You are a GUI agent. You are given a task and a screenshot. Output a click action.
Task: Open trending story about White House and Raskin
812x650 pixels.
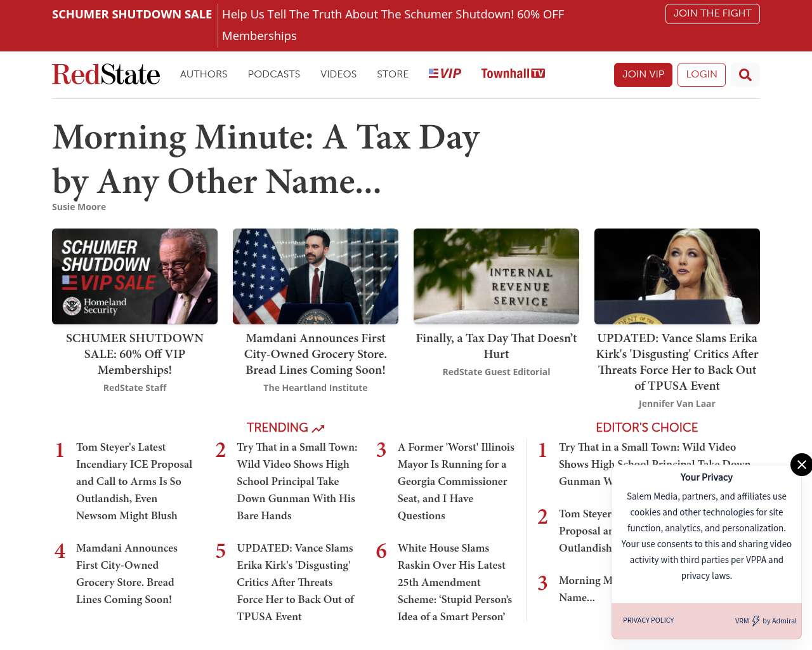pyautogui.click(x=451, y=582)
